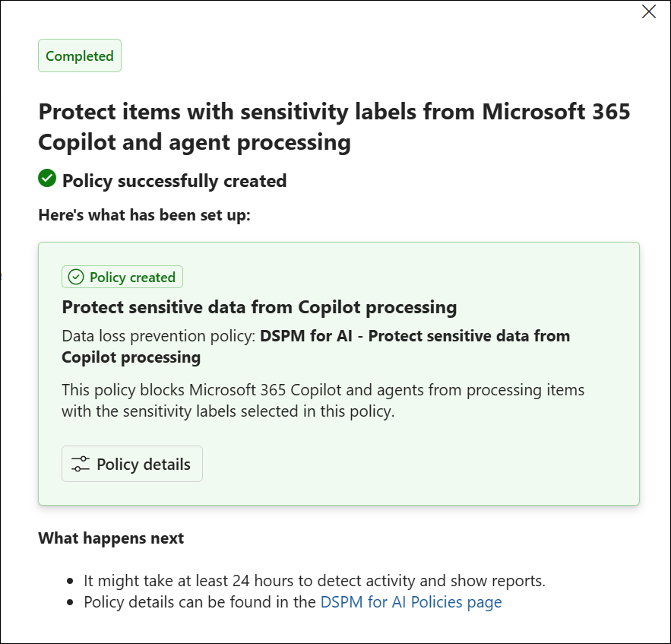
Task: Click the bullet point before the 24 hours note
Action: point(70,581)
